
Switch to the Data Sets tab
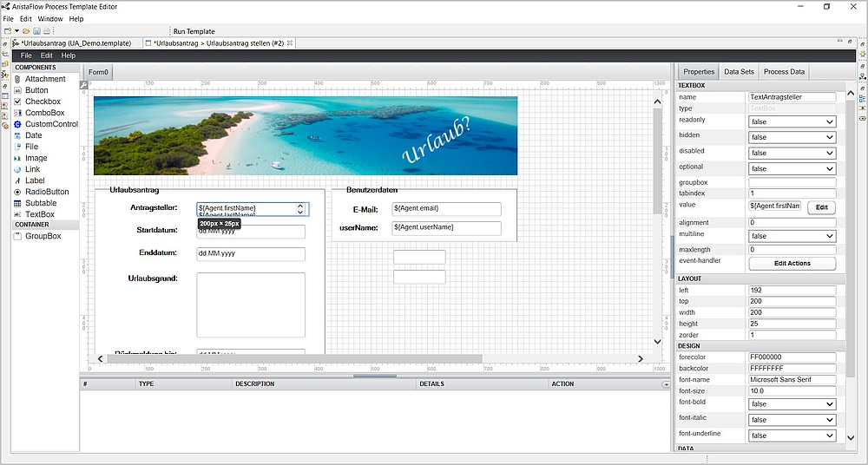pos(739,72)
